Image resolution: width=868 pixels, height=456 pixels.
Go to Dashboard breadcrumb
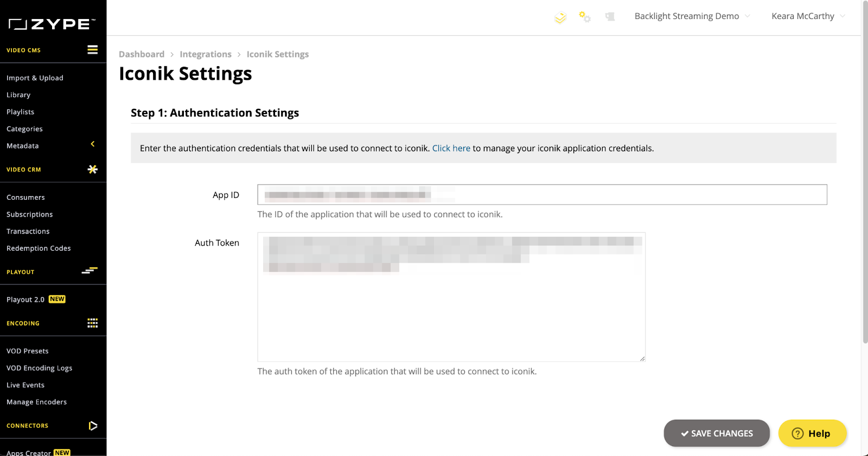(x=142, y=54)
